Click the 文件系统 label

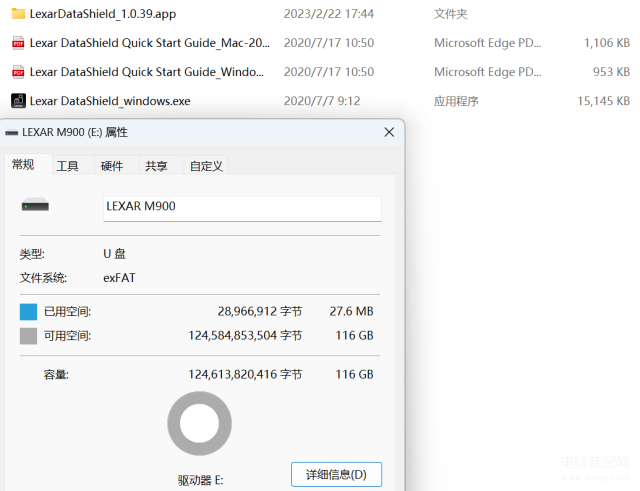43,278
